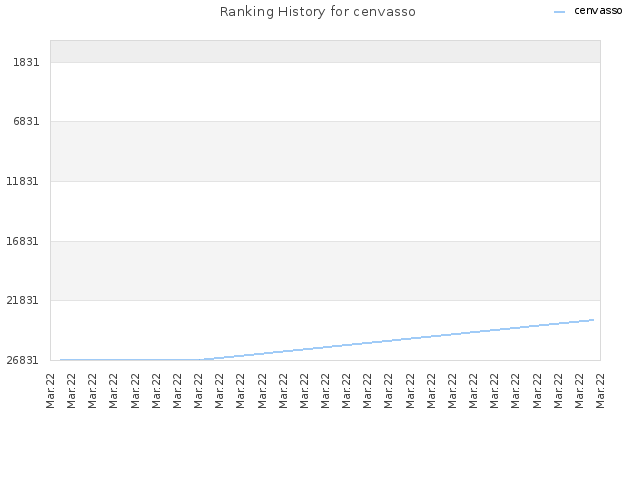Click the y-axis label 26831
This screenshot has height=480, width=640.
(x=22, y=360)
